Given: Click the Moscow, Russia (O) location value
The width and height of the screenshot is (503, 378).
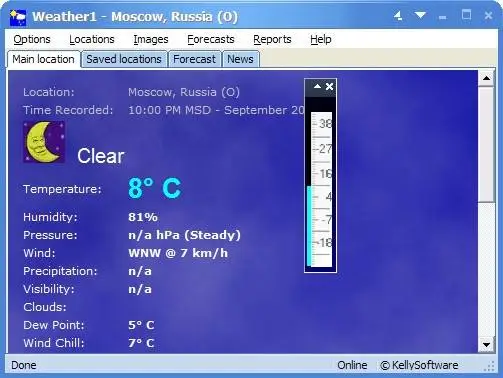Looking at the screenshot, I should [184, 92].
